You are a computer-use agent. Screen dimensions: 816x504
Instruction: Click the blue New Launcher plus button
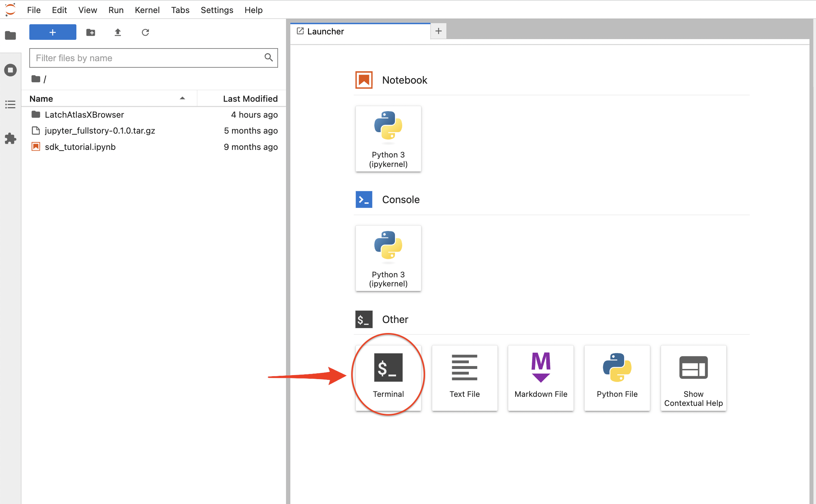[53, 32]
